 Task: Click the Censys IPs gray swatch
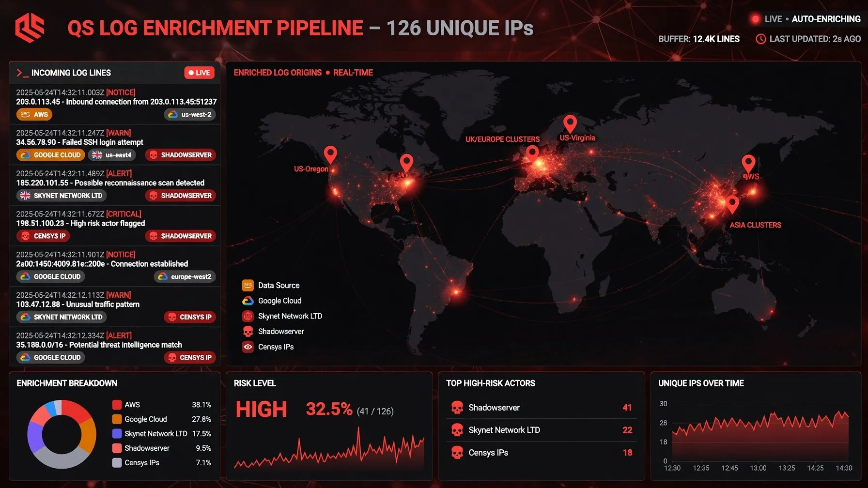pos(117,463)
